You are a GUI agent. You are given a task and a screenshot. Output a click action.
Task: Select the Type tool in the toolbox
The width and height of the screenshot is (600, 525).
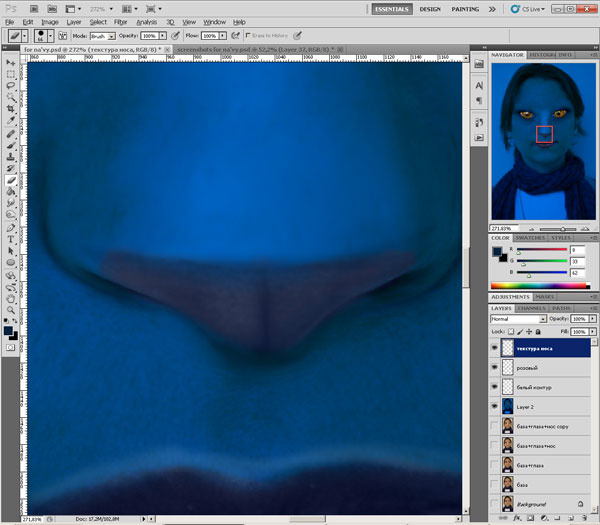pyautogui.click(x=10, y=239)
